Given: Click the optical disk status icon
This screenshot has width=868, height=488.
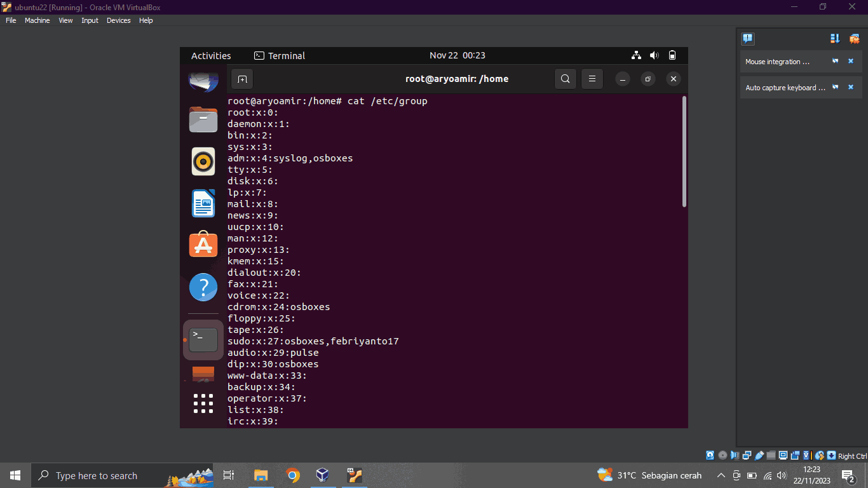Looking at the screenshot, I should pyautogui.click(x=722, y=456).
